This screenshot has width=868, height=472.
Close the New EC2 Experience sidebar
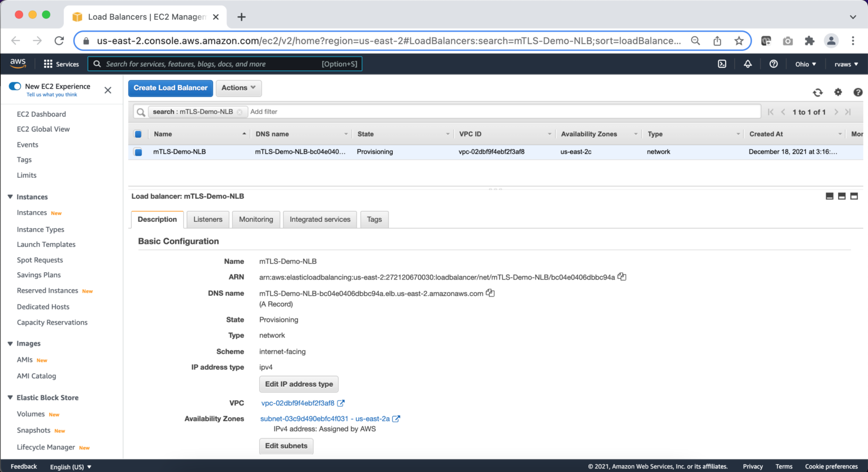(108, 90)
